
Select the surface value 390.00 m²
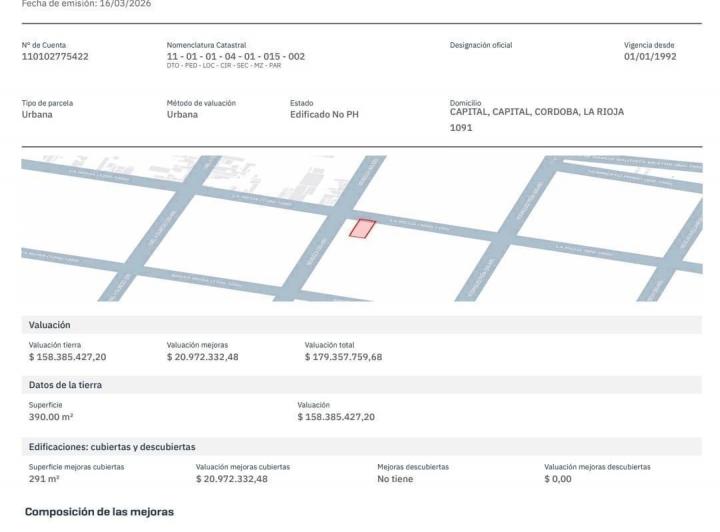51,417
